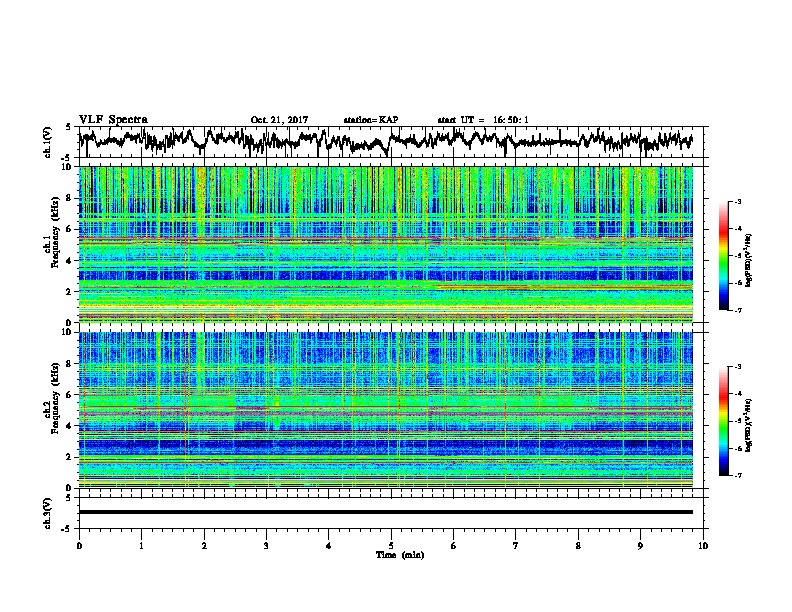Click time axis tick label "8"

[578, 546]
